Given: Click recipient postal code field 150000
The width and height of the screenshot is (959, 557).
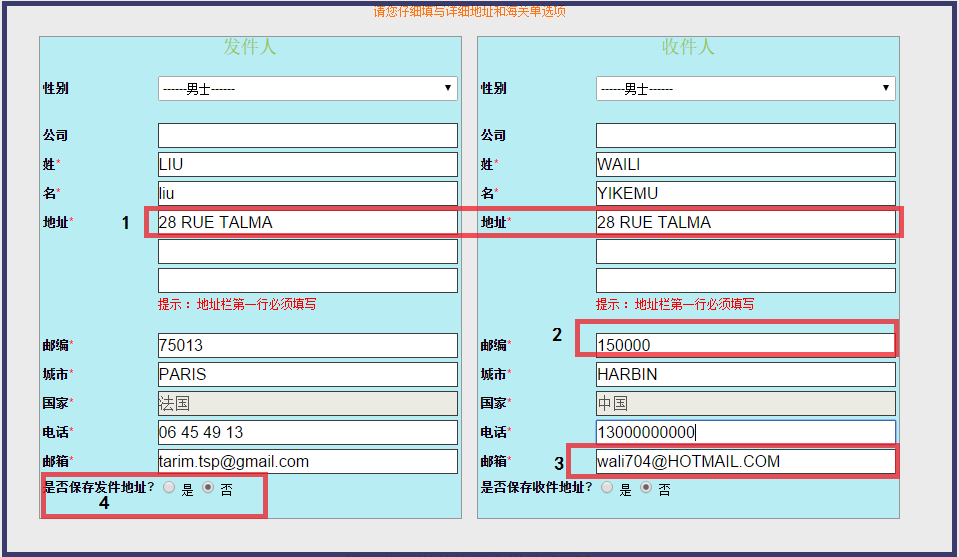Looking at the screenshot, I should tap(745, 345).
